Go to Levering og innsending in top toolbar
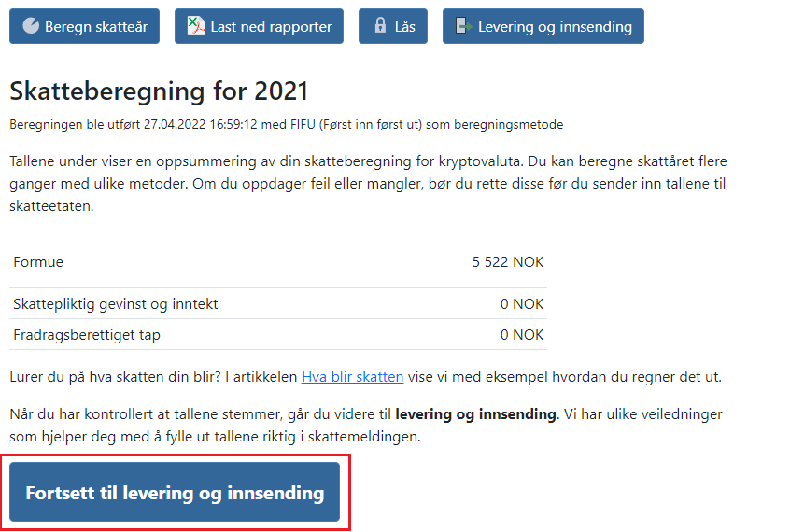Viewport: 790px width, 532px height. click(543, 26)
